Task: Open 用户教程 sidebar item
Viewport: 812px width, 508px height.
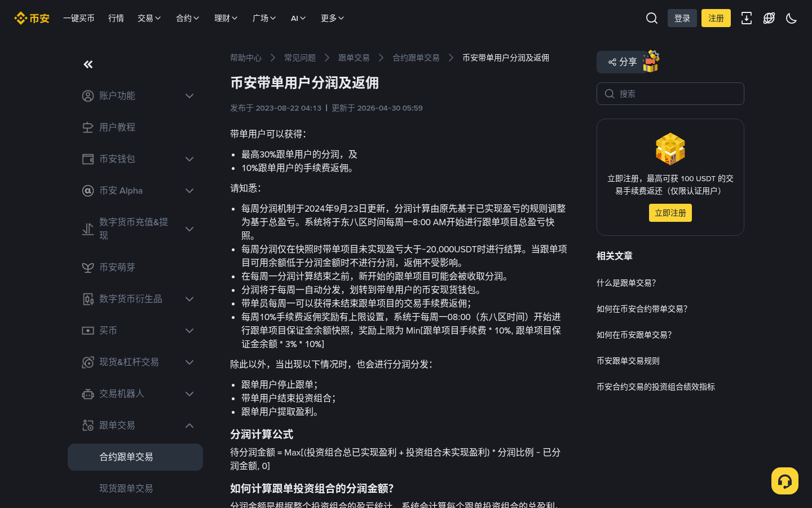Action: (x=135, y=128)
